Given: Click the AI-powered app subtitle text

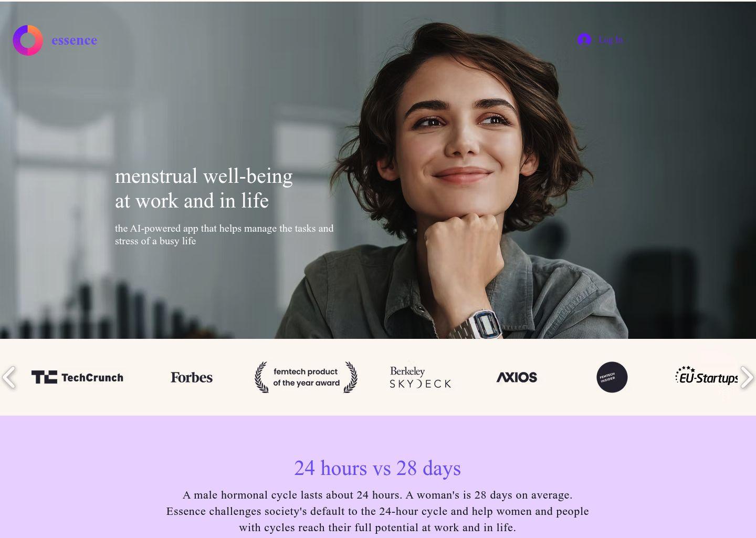Looking at the screenshot, I should pos(224,235).
